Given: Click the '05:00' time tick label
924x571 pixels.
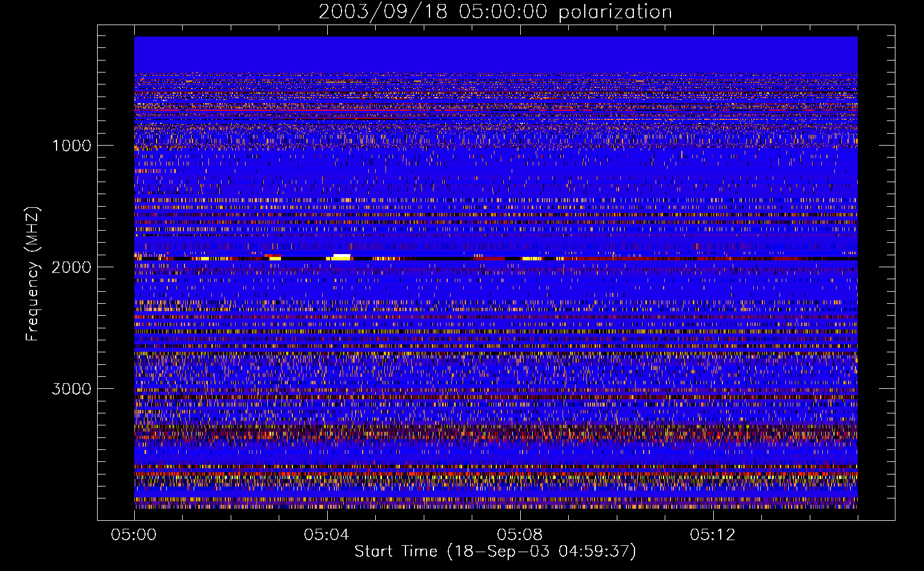Looking at the screenshot, I should pos(134,534).
